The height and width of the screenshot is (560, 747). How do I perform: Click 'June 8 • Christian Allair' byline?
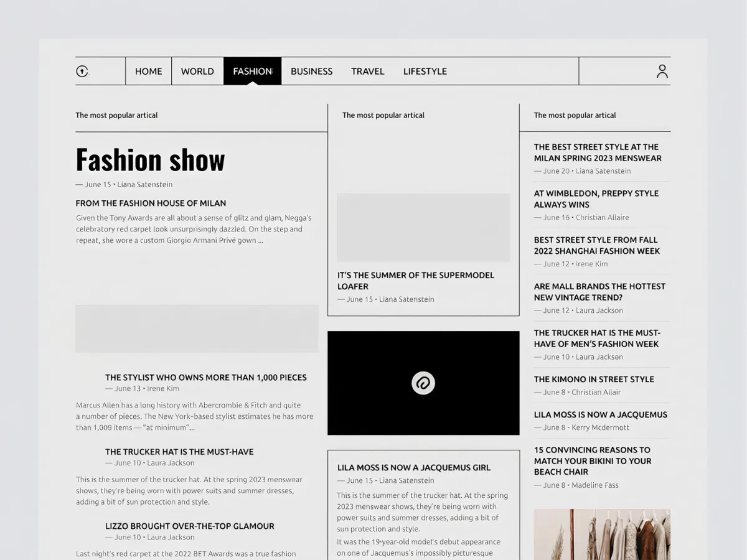point(577,392)
